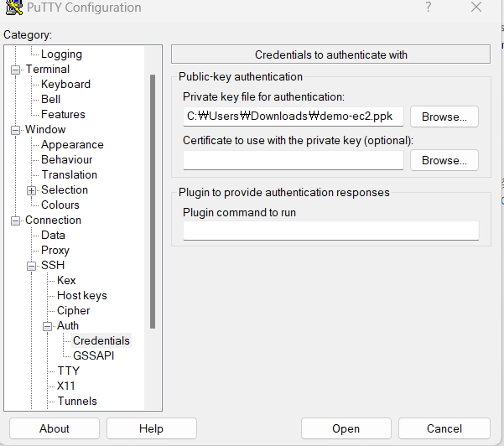Collapse the SSH tree node
Image resolution: width=504 pixels, height=446 pixels.
[31, 266]
